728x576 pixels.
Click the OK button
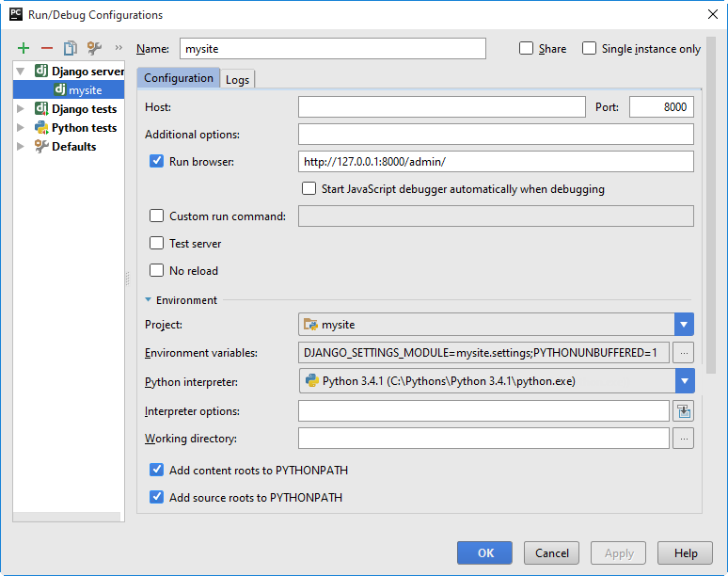pos(484,552)
